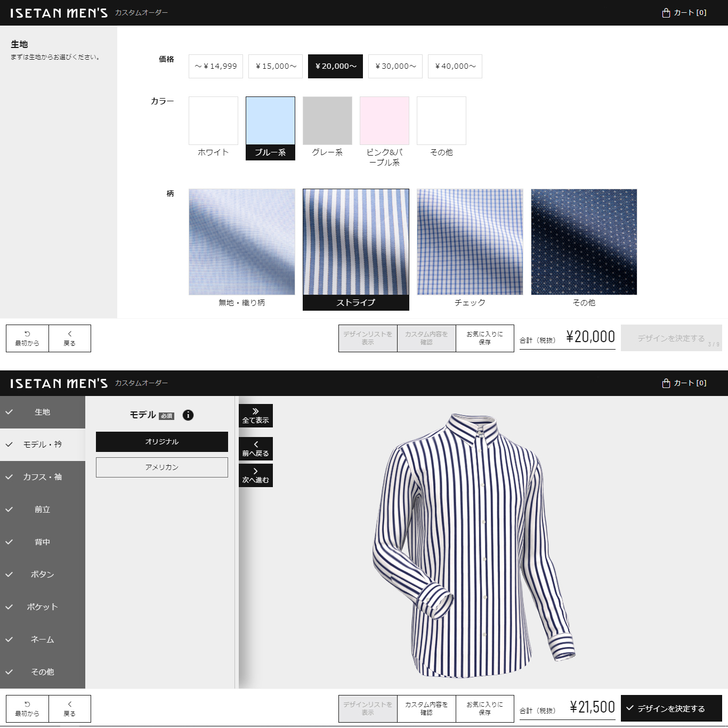Click the checkmark beside ポケット in the sidebar
Image resolution: width=728 pixels, height=728 pixels.
click(9, 607)
